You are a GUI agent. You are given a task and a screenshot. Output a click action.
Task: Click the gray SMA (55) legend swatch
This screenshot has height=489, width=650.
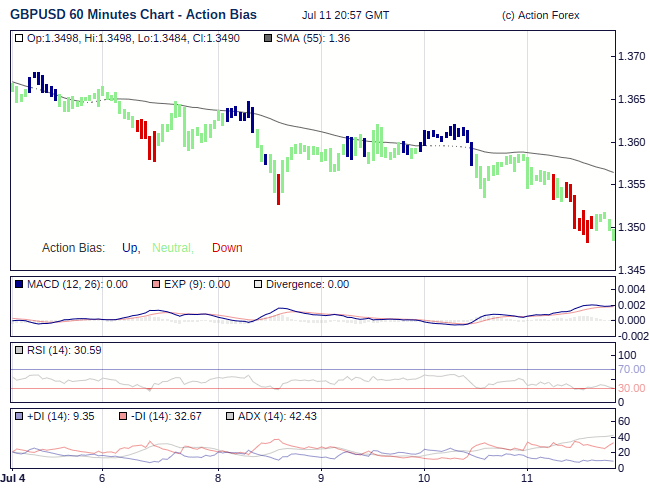267,38
